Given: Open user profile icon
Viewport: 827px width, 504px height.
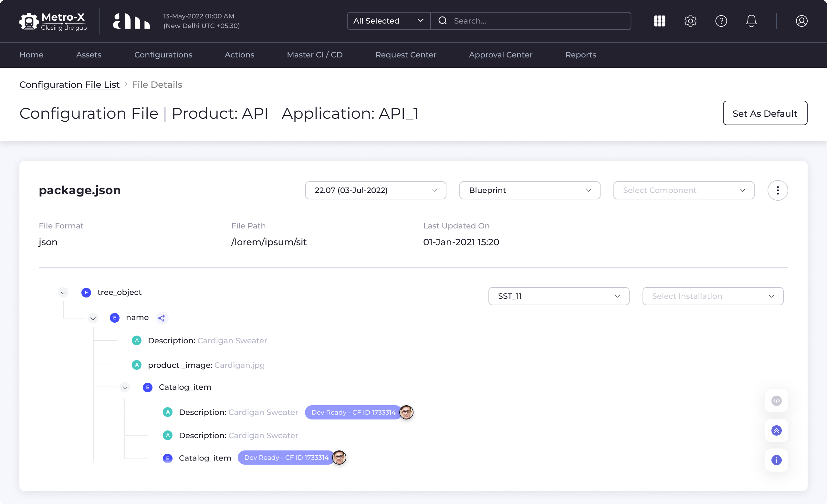Looking at the screenshot, I should 801,21.
